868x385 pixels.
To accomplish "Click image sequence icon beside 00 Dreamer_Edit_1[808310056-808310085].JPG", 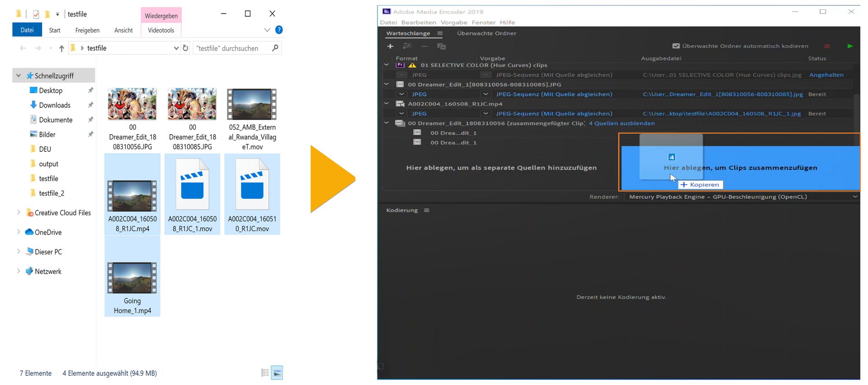I will coord(400,85).
